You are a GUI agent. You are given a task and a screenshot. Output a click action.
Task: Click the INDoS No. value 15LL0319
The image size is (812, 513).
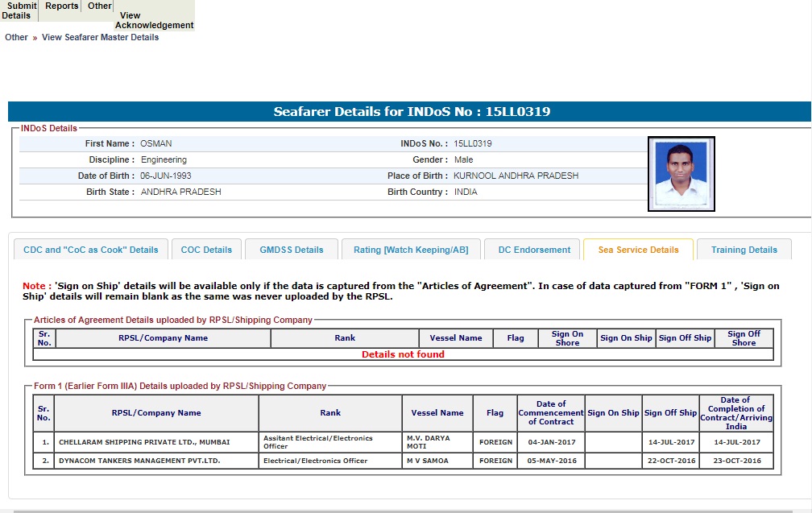click(x=473, y=143)
